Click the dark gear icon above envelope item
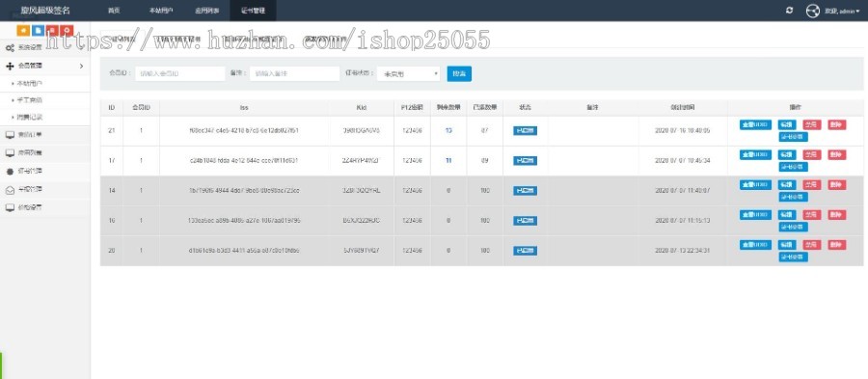 pyautogui.click(x=10, y=172)
